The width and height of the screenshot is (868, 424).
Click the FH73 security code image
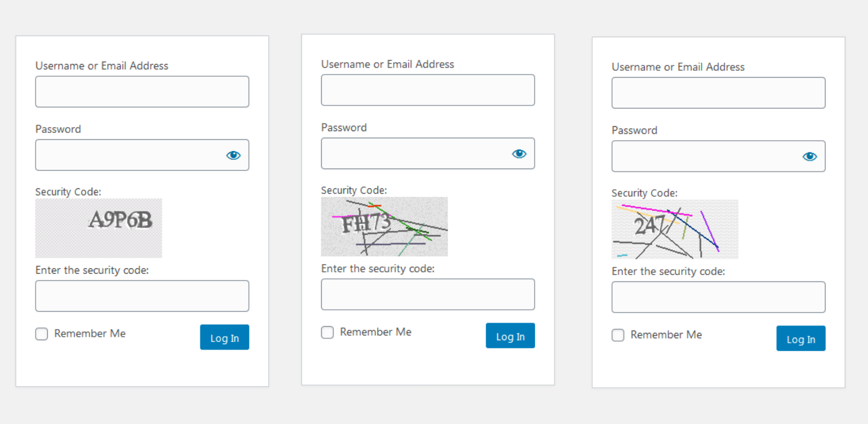(384, 226)
